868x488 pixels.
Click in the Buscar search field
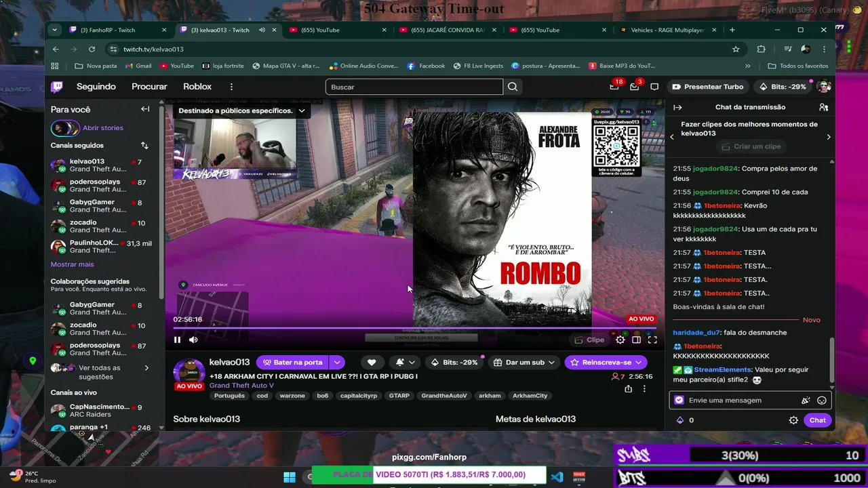tap(414, 87)
